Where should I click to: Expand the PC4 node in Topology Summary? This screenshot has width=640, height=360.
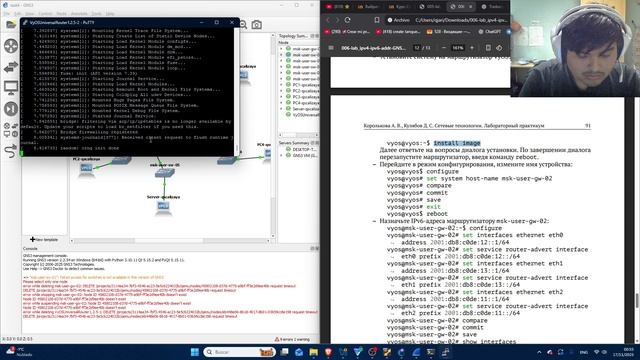(281, 103)
